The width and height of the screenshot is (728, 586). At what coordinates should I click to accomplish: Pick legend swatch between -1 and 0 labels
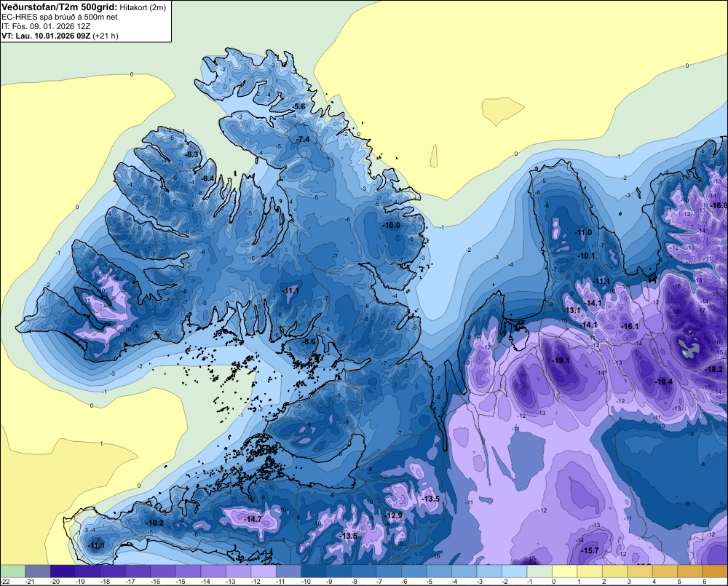pos(539,571)
